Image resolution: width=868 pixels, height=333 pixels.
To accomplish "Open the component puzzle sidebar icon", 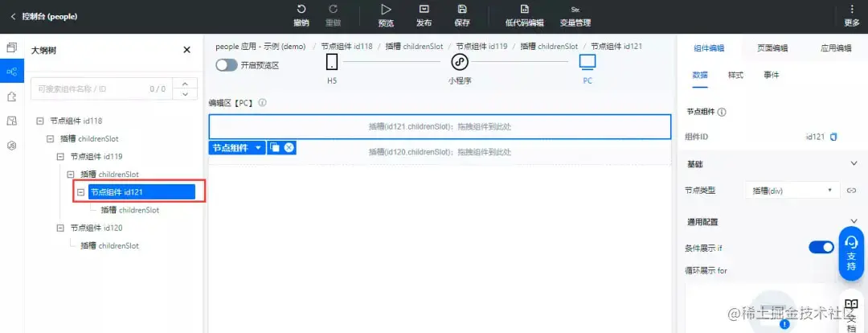I will (x=11, y=97).
